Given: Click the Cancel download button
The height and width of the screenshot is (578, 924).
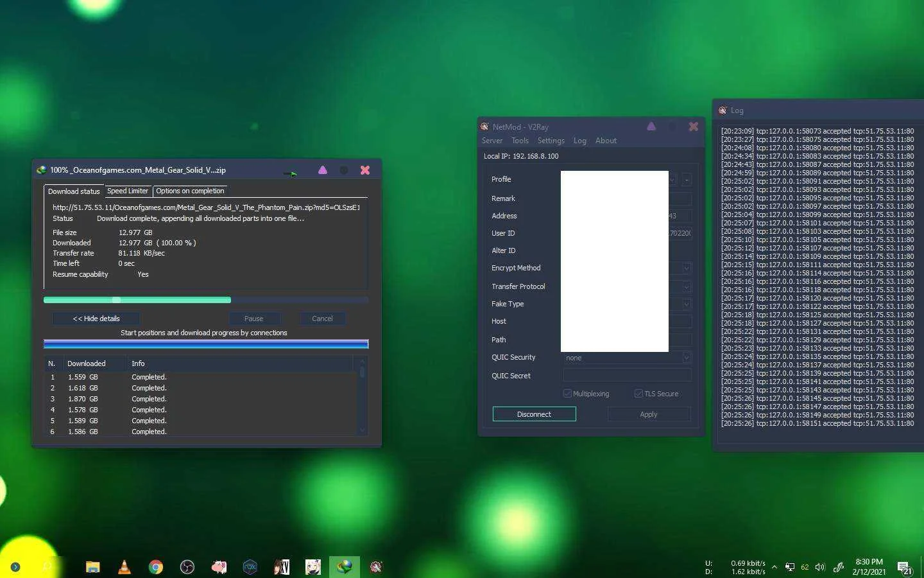Looking at the screenshot, I should [322, 319].
